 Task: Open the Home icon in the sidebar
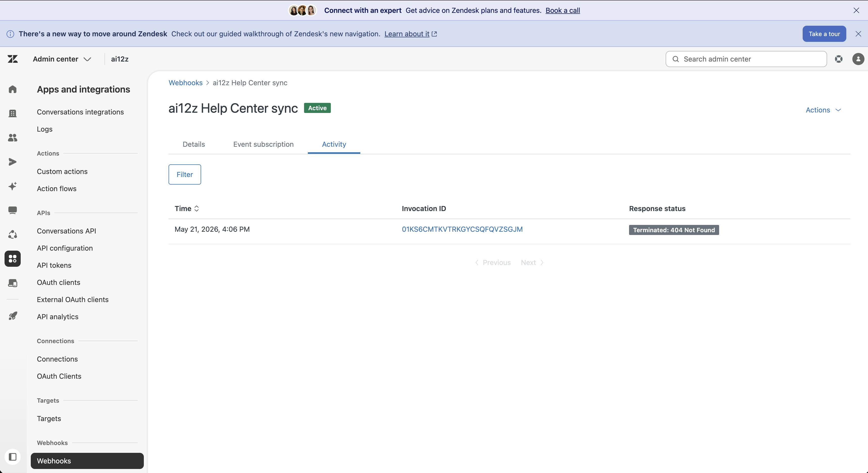pyautogui.click(x=12, y=89)
